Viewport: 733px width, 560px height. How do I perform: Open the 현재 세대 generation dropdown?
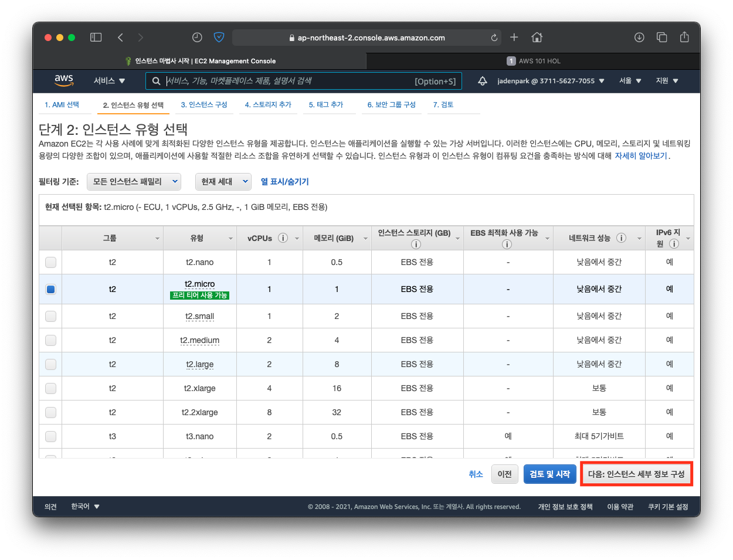tap(223, 182)
